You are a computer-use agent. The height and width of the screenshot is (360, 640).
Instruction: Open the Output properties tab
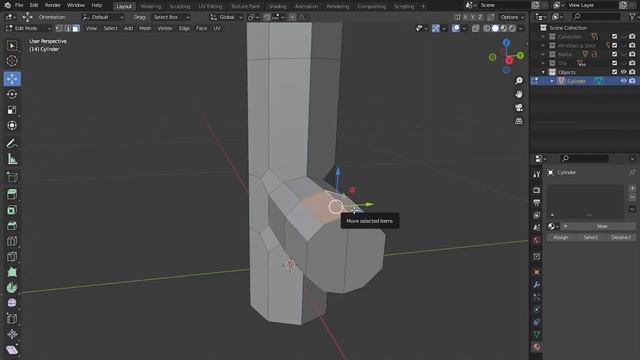pos(536,202)
